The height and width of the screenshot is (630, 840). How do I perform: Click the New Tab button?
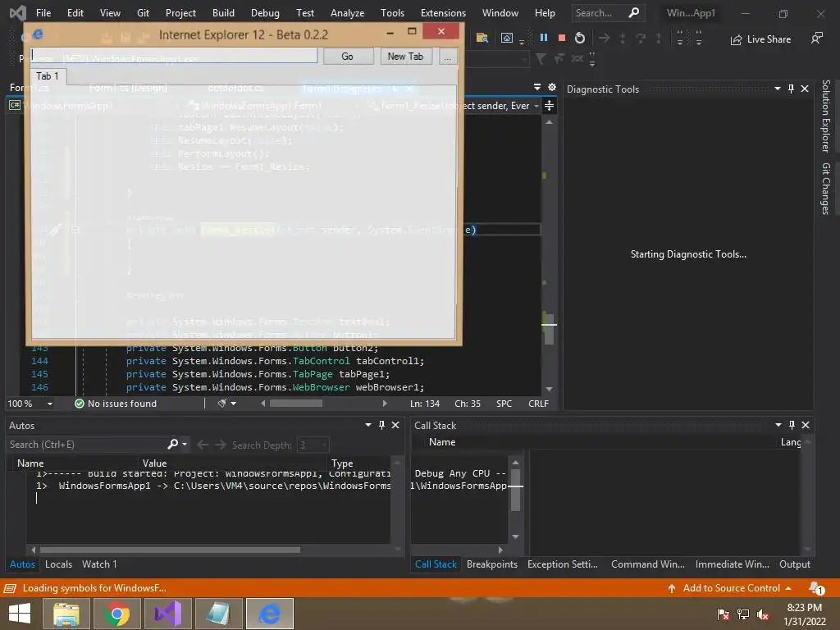tap(405, 57)
